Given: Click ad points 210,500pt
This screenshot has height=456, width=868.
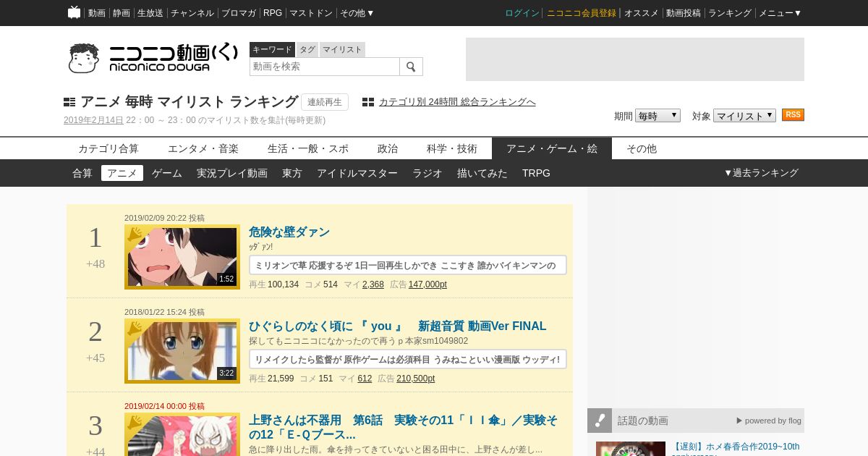Looking at the screenshot, I should click(416, 379).
